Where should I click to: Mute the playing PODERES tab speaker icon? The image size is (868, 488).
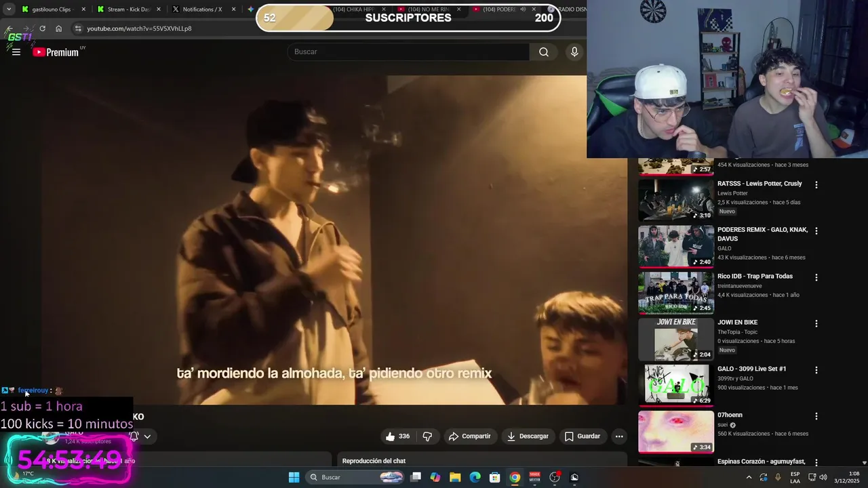click(523, 9)
